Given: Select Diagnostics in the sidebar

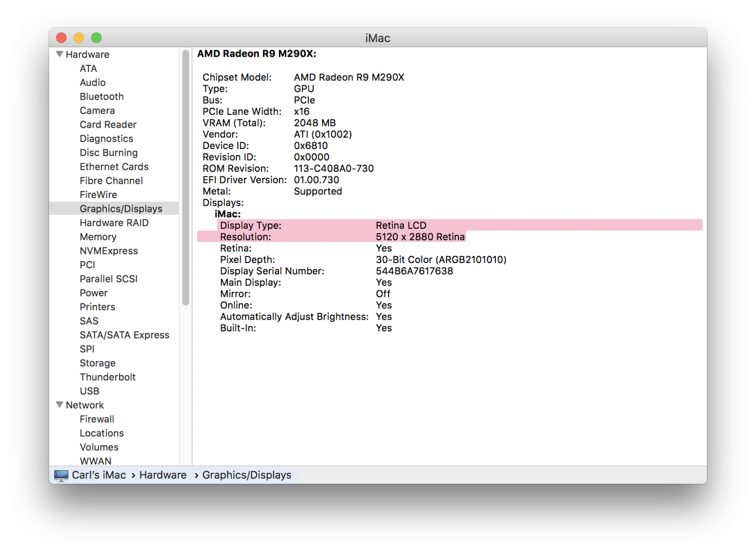Looking at the screenshot, I should point(106,139).
